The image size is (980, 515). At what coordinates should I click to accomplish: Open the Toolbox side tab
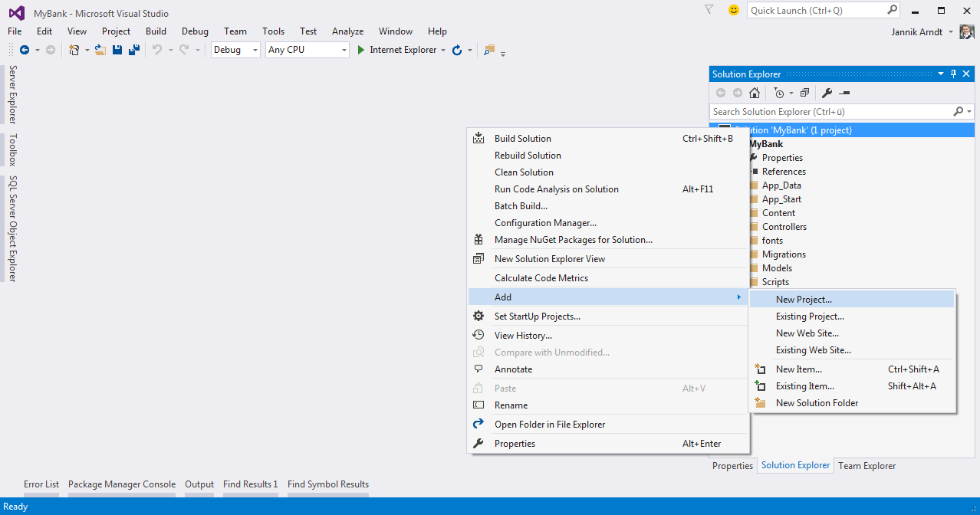tap(12, 149)
